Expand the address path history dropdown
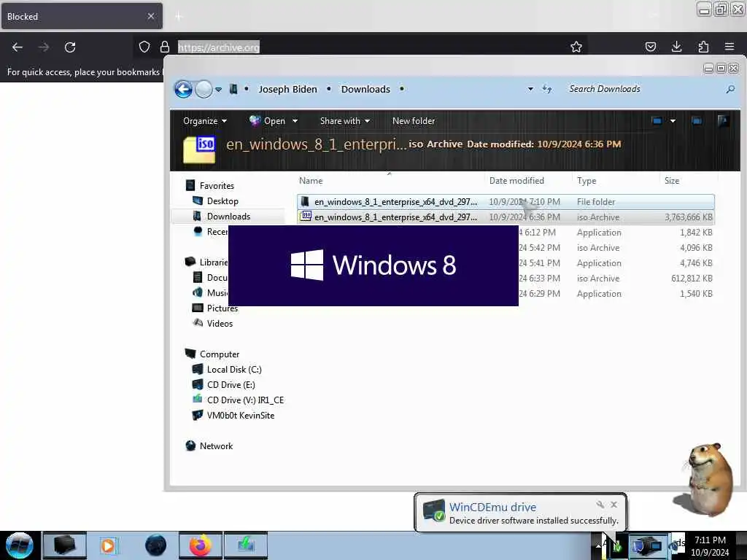 click(530, 89)
